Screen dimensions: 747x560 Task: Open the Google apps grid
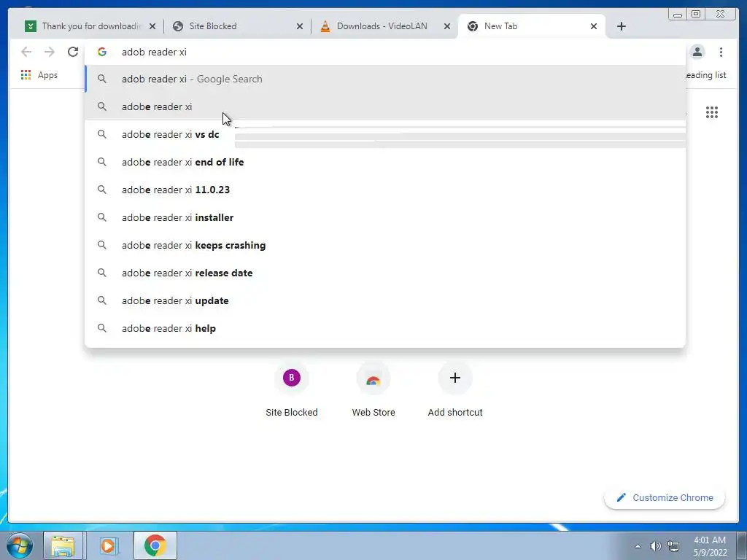(x=712, y=112)
